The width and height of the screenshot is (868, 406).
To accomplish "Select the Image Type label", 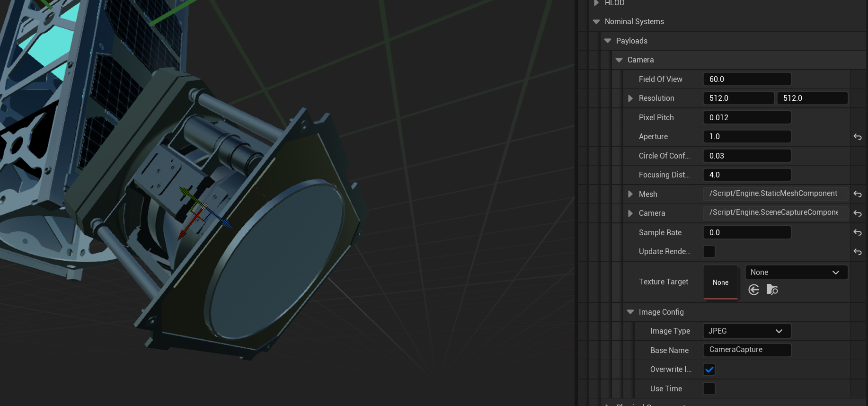I will click(x=670, y=331).
